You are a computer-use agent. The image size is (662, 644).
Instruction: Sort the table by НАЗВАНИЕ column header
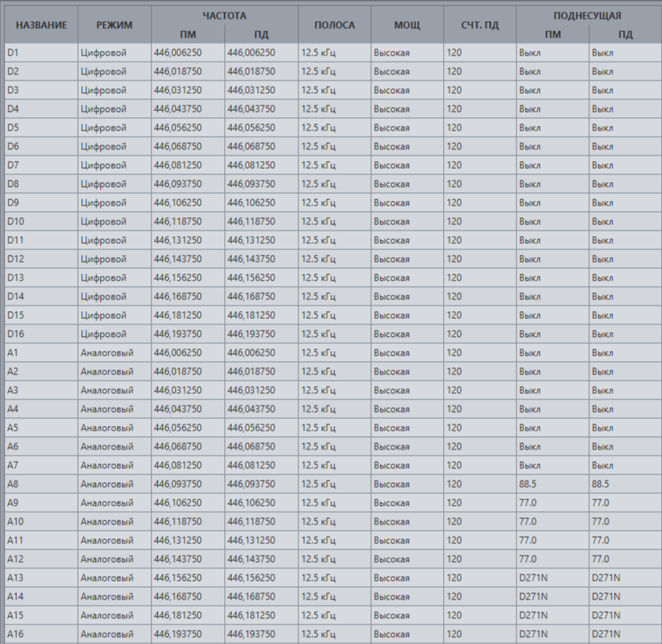click(41, 25)
